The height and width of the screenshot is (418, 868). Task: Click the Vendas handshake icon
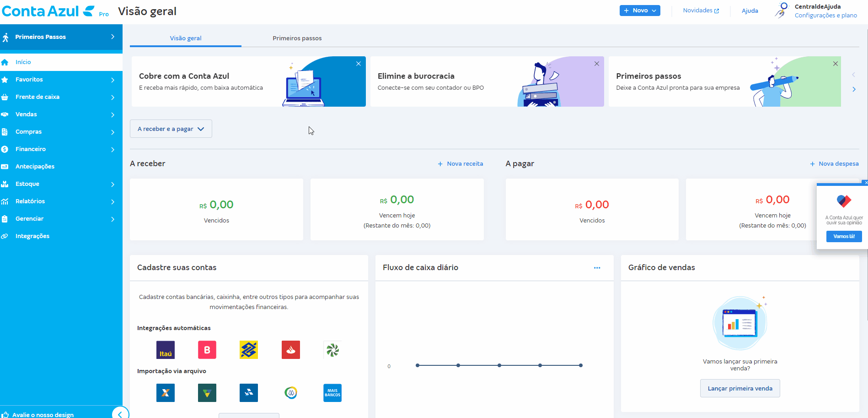5,114
